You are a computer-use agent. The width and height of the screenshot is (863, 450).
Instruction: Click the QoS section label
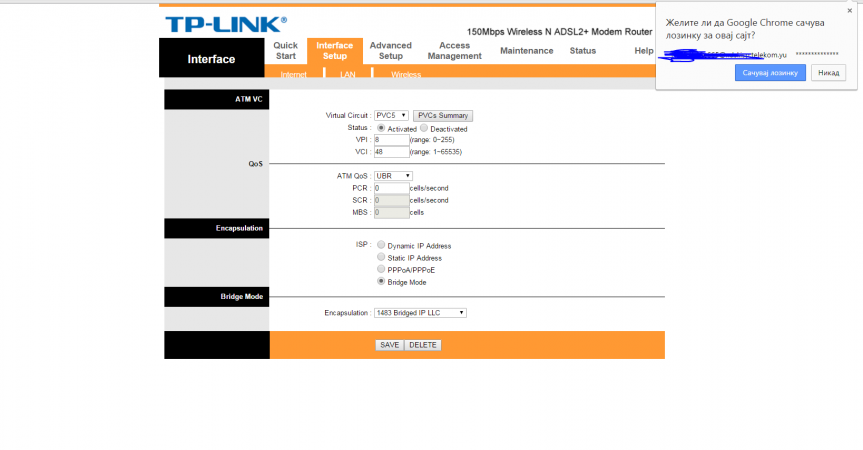tap(255, 164)
